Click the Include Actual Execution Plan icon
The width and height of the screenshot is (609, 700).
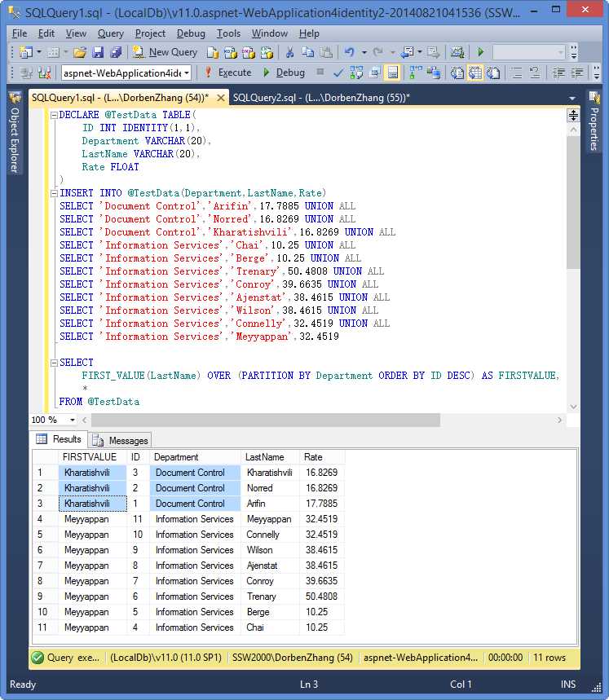416,73
